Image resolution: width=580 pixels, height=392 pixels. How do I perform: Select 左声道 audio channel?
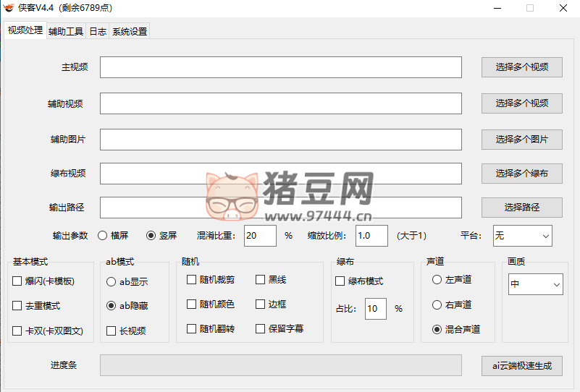pyautogui.click(x=437, y=280)
